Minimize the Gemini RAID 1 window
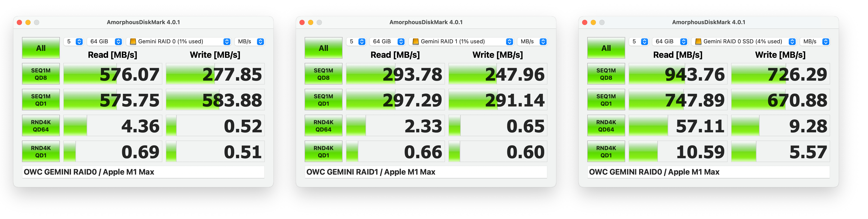This screenshot has height=219, width=868. [310, 23]
